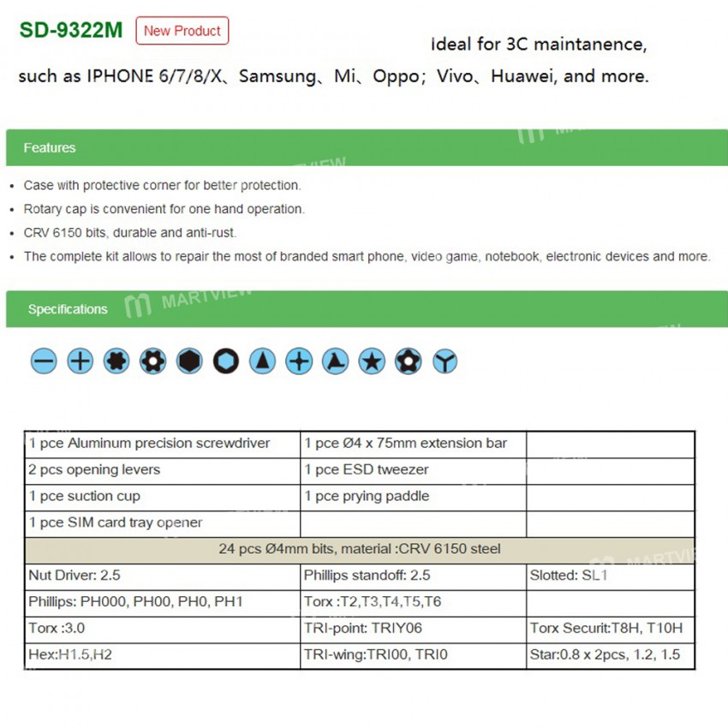Click '1 pce Ø4 x 75mm extension bar' cell

pos(413,444)
